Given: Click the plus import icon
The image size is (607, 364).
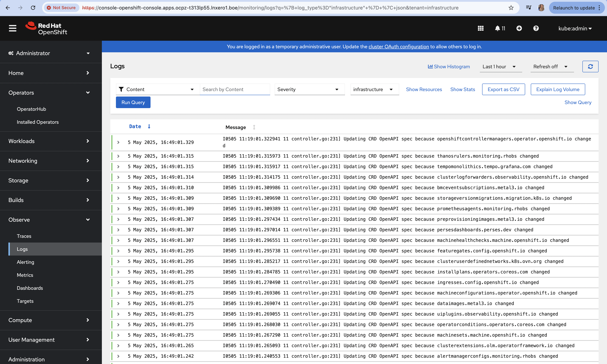Looking at the screenshot, I should tap(519, 28).
